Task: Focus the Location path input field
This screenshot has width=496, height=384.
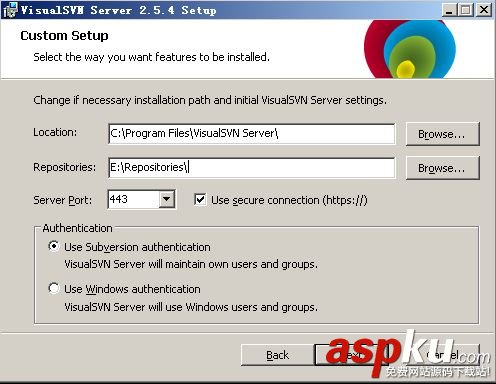Action: pos(252,134)
